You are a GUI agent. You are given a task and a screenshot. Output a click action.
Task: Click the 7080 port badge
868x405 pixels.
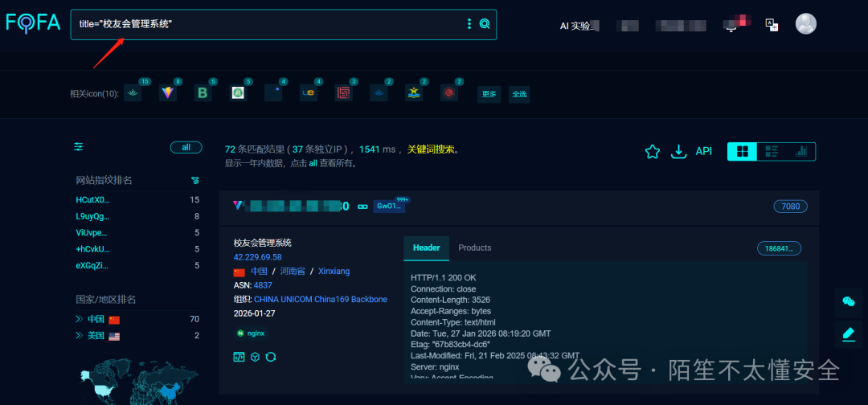(791, 207)
